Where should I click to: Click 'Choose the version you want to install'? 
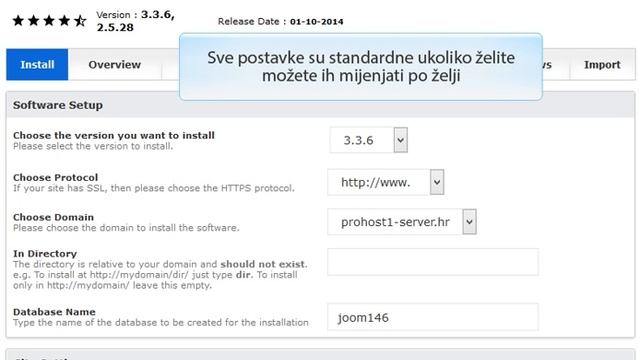114,135
